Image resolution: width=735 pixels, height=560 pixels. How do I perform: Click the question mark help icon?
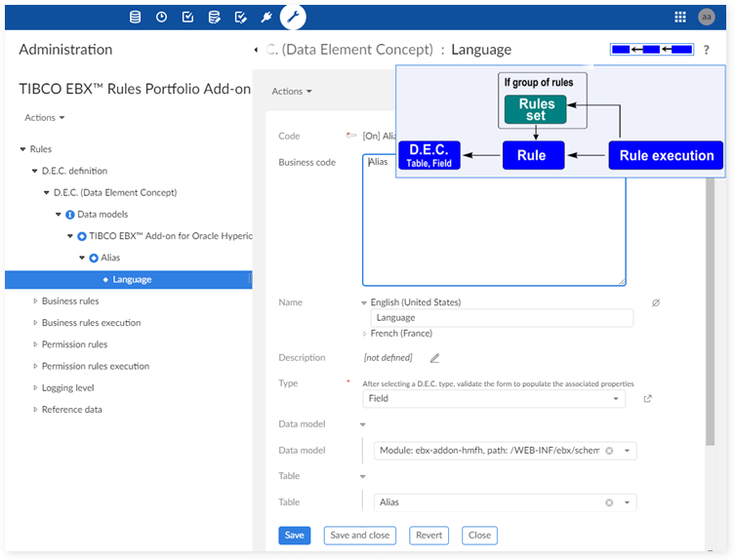706,50
